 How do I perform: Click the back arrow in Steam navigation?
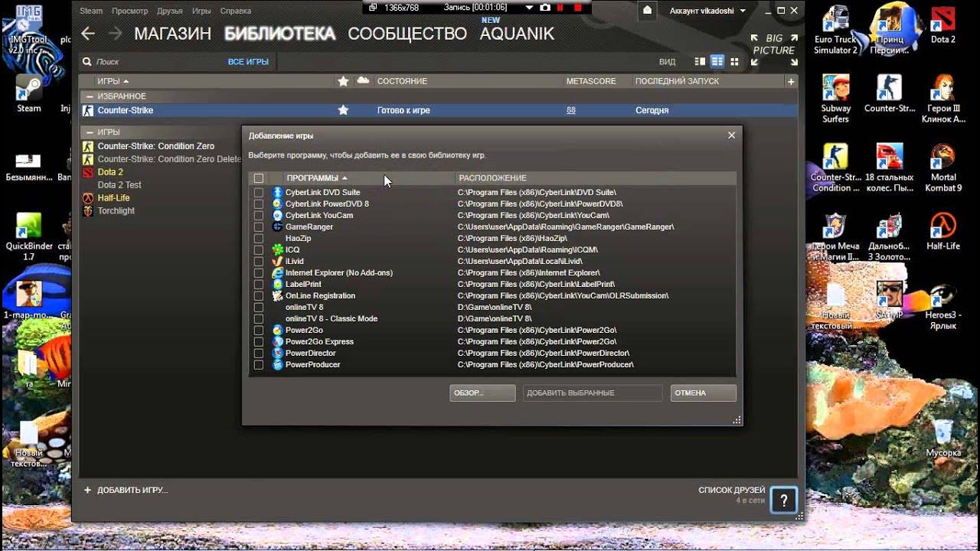tap(88, 34)
